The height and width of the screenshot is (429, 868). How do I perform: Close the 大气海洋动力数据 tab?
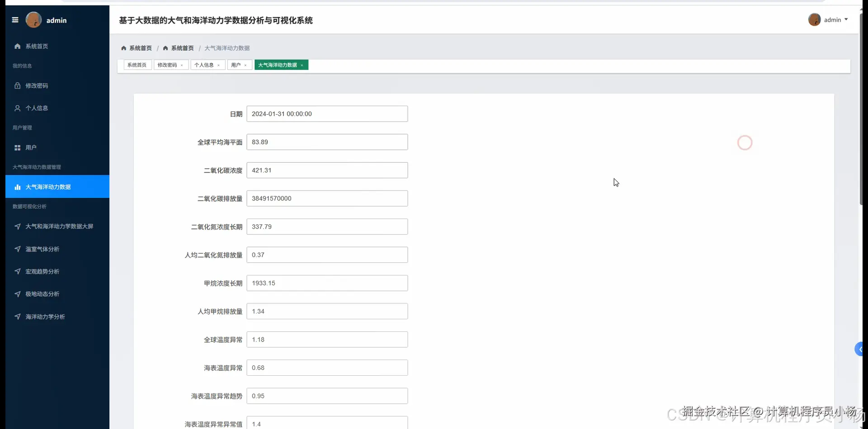[302, 65]
